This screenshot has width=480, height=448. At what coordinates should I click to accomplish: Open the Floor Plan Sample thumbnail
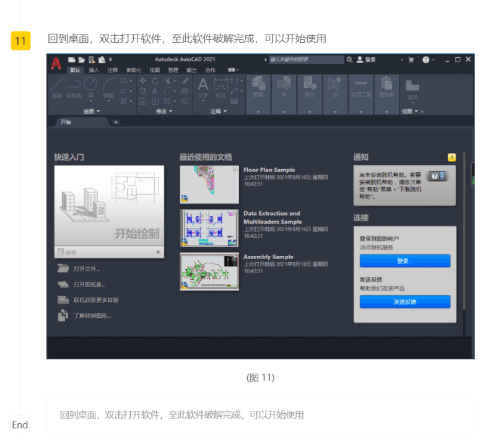pos(209,185)
